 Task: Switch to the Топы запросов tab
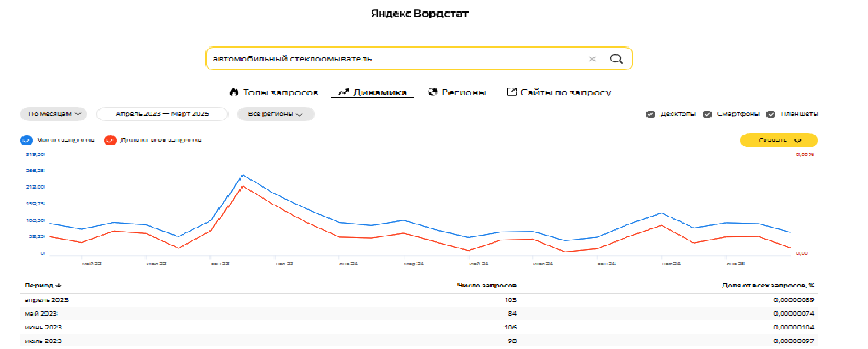280,92
